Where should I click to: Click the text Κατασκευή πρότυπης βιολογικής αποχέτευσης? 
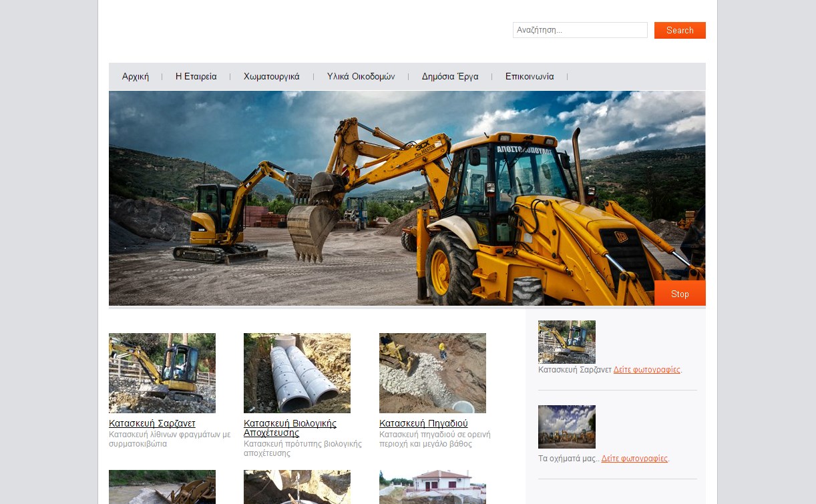click(x=302, y=449)
